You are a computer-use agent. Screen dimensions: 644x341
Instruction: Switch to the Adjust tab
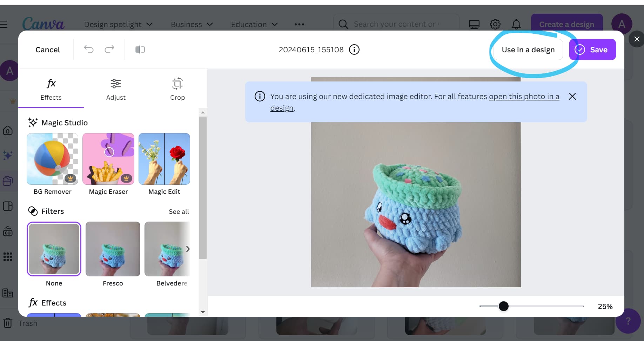pyautogui.click(x=116, y=89)
